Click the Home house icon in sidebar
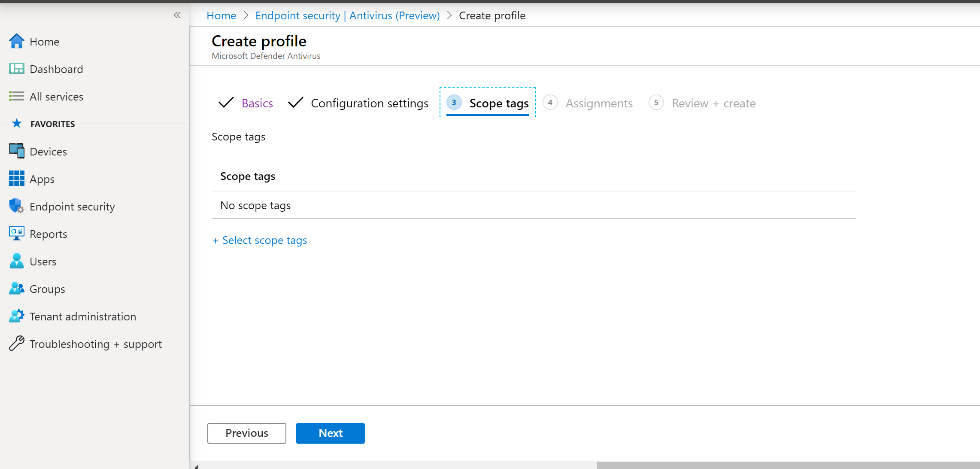The width and height of the screenshot is (980, 469). coord(16,42)
